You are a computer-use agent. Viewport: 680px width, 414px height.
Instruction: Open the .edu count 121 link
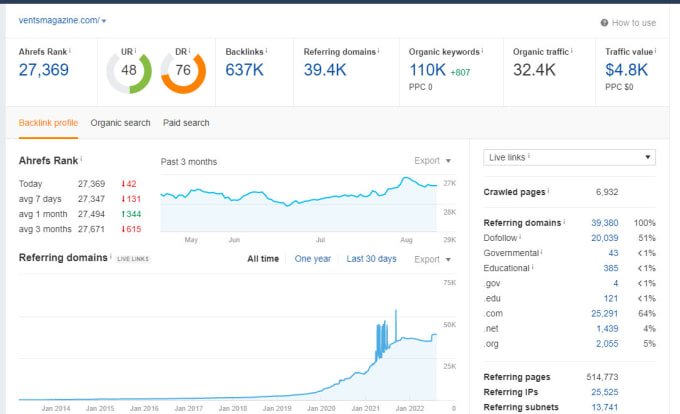pyautogui.click(x=611, y=299)
